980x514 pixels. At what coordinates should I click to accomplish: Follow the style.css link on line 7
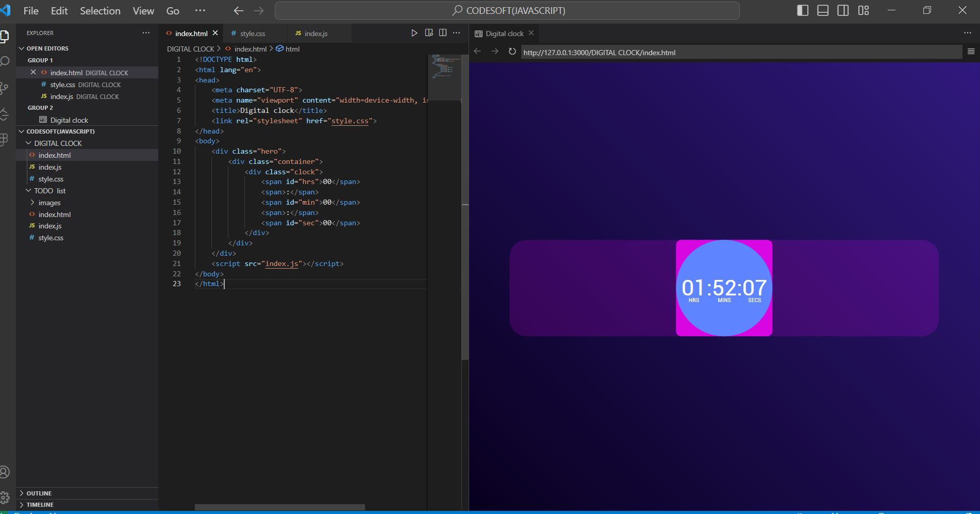[350, 121]
